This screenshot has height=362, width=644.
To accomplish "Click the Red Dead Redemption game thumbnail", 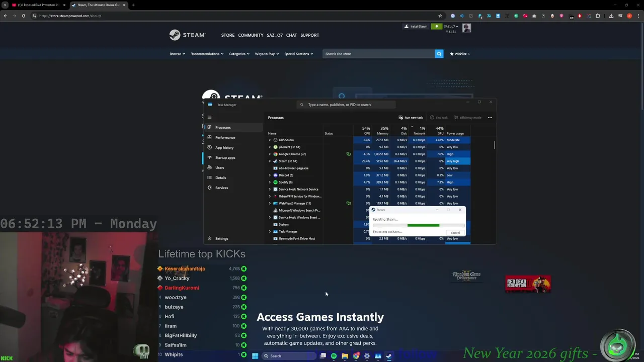I will click(x=528, y=284).
